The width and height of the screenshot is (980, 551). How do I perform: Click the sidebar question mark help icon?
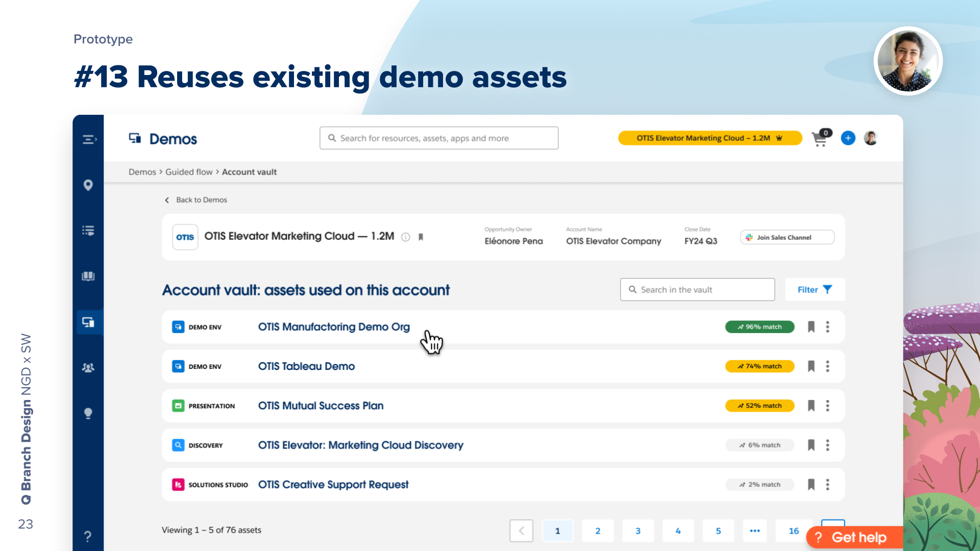pos(88,536)
